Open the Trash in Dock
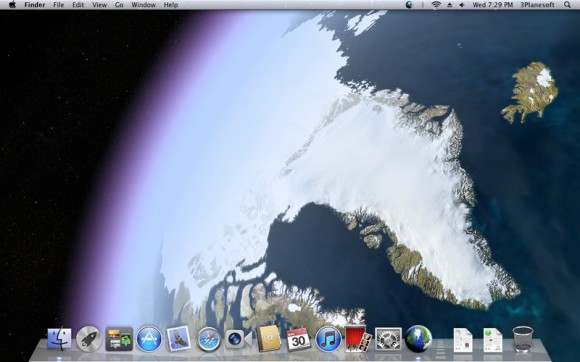Image resolution: width=580 pixels, height=362 pixels. tap(523, 339)
